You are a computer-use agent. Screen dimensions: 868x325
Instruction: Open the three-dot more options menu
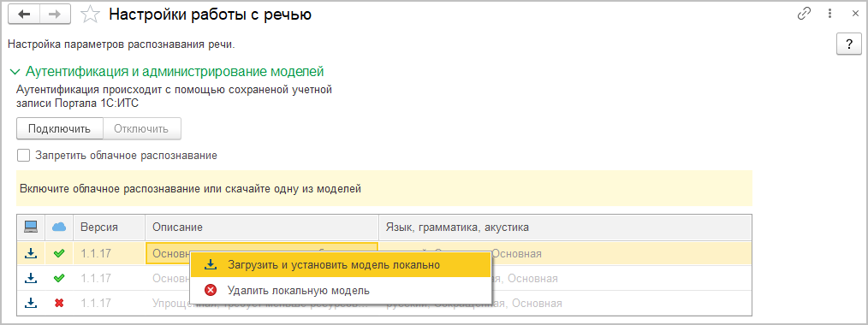click(829, 15)
